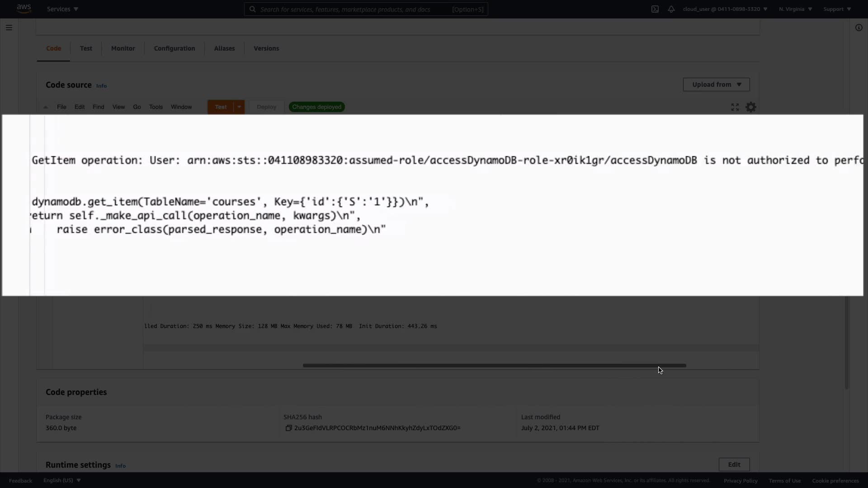Click Edit in Runtime settings
This screenshot has width=868, height=488.
[x=734, y=465]
